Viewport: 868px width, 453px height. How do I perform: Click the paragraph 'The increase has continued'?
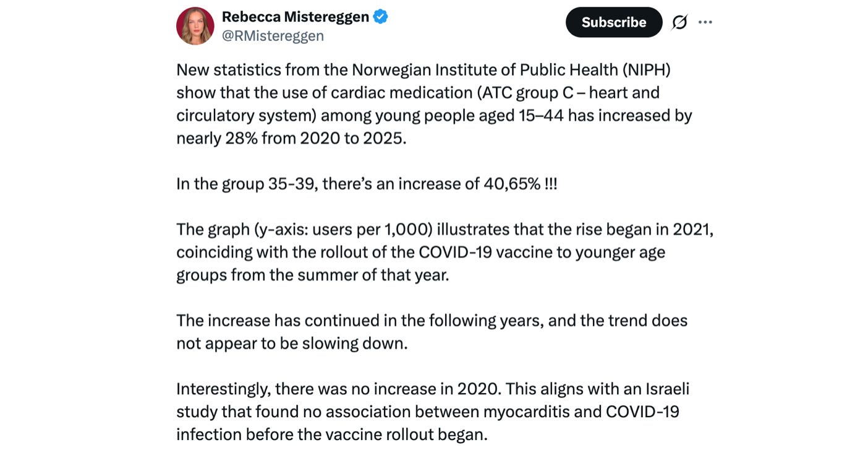432,332
